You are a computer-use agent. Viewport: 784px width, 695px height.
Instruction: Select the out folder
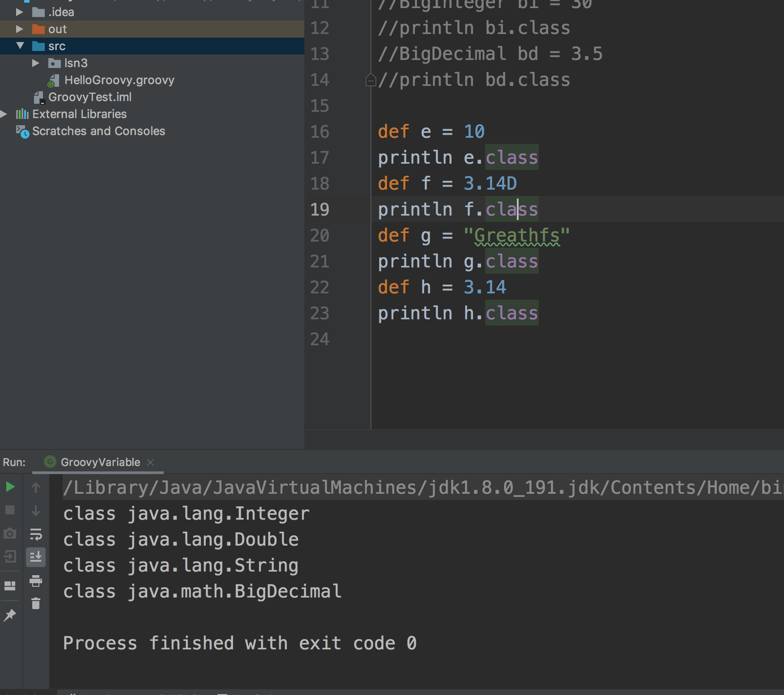click(x=57, y=29)
